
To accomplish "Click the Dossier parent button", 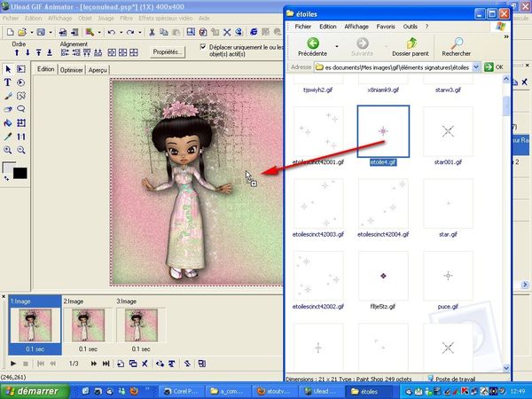I will point(411,47).
